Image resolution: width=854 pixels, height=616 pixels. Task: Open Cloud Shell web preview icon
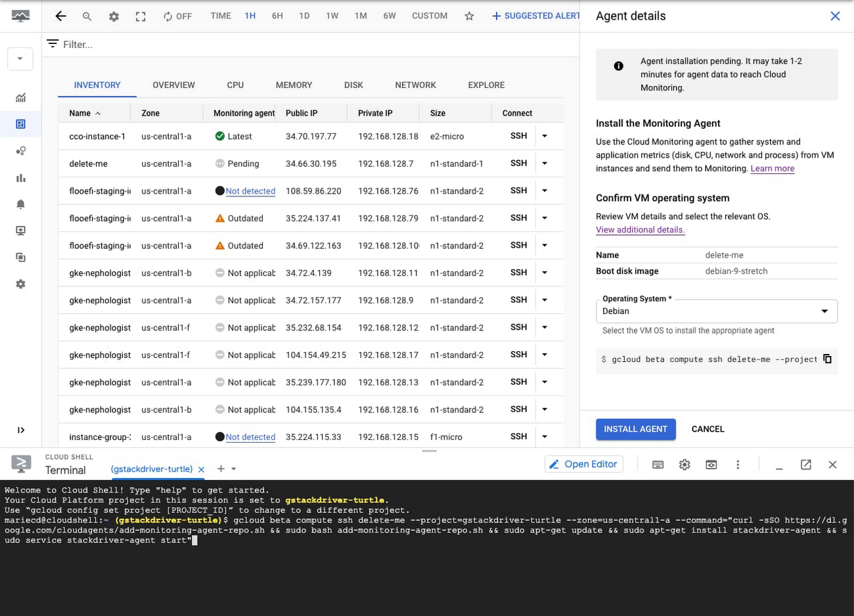point(711,464)
